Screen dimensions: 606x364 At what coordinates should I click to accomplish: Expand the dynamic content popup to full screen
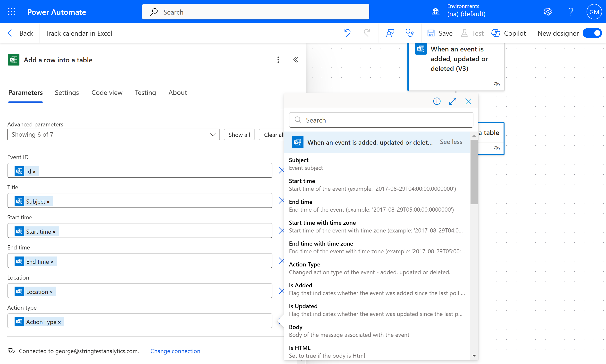(x=452, y=101)
